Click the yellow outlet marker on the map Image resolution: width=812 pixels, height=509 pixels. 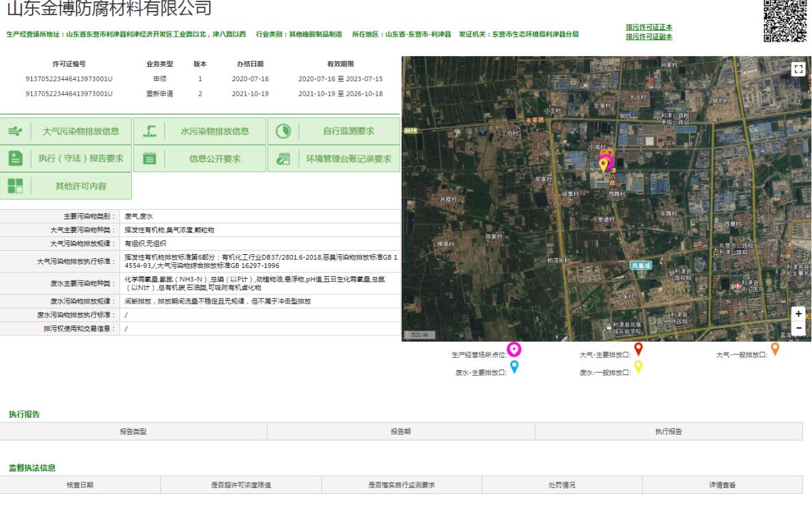[x=603, y=165]
